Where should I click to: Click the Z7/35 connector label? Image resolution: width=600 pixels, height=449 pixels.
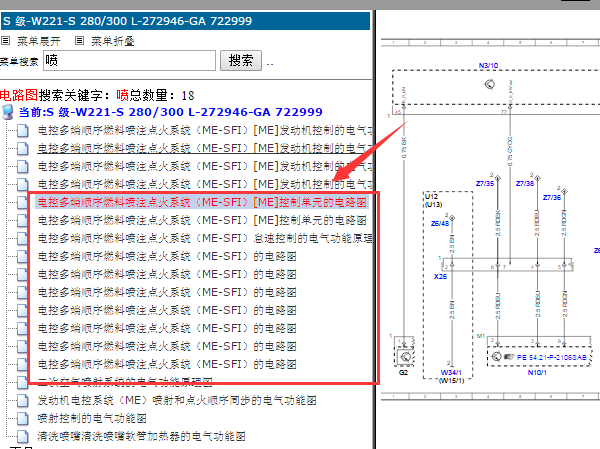click(485, 184)
